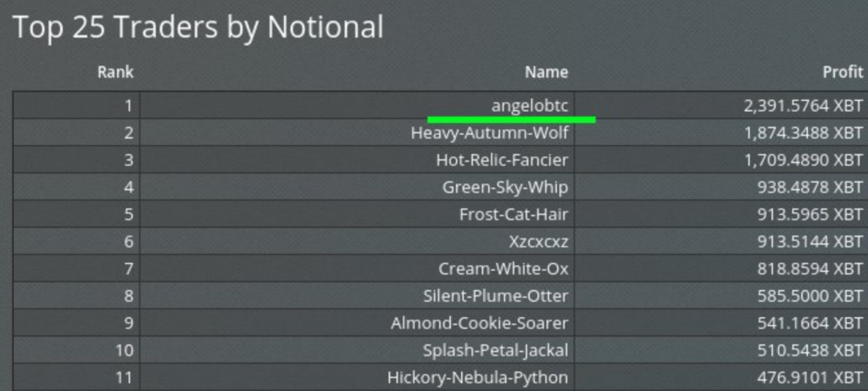This screenshot has width=868, height=391.
Task: Click the Top 25 Traders by Notional heading
Action: pyautogui.click(x=198, y=28)
